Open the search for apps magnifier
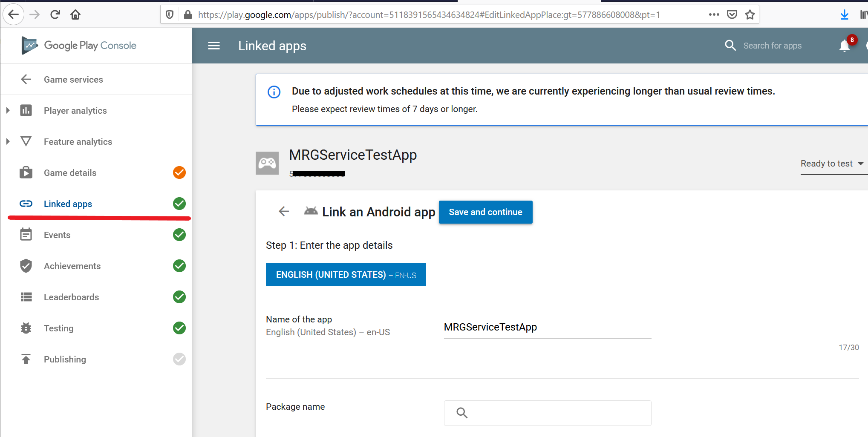Viewport: 868px width, 437px height. (730, 46)
